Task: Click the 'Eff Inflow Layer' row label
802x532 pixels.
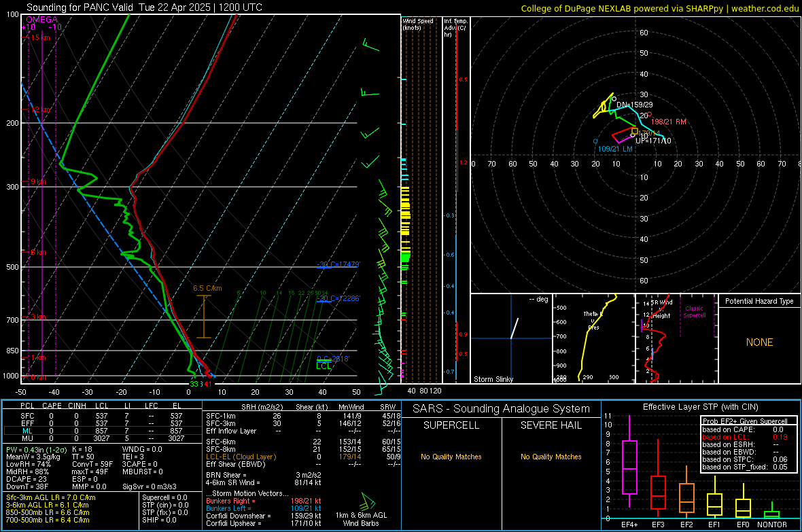Action: 230,431
